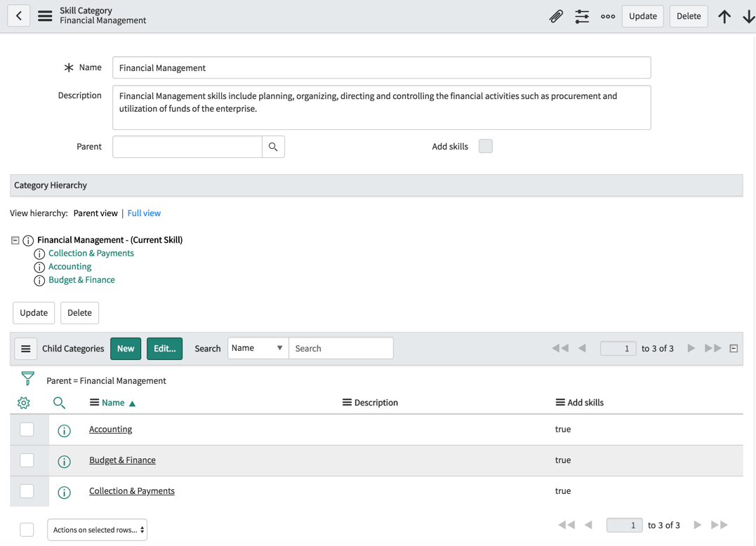Open the Budget & Finance record link
This screenshot has width=756, height=546.
coord(122,460)
